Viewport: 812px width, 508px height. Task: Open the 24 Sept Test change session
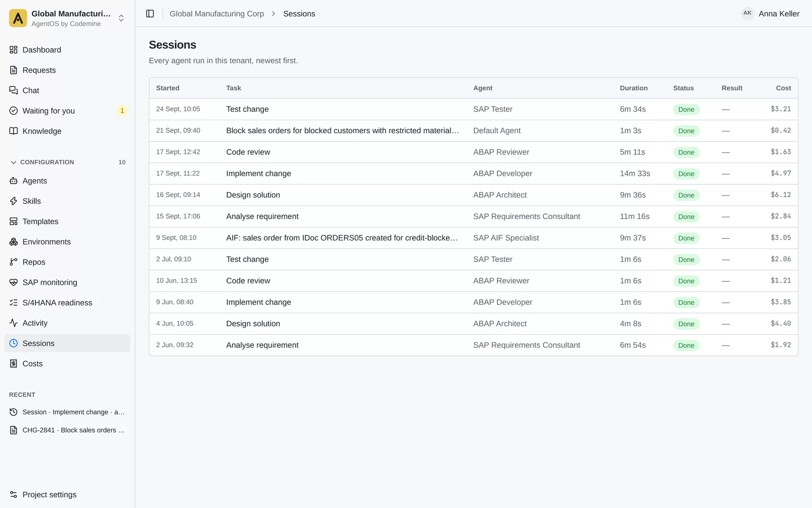[x=474, y=110]
